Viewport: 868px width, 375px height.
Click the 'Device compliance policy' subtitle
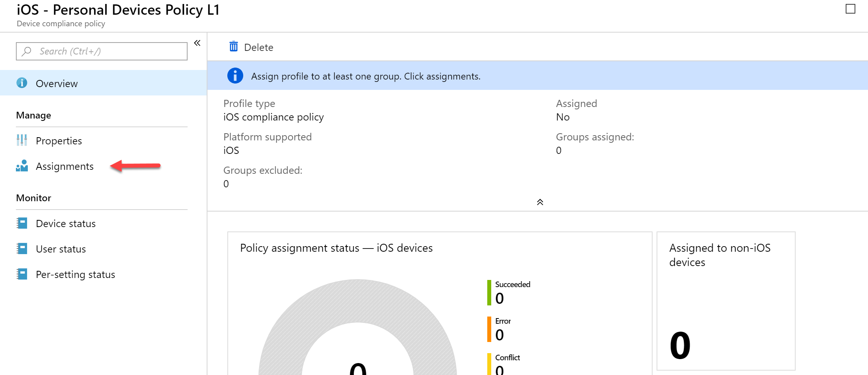(61, 24)
